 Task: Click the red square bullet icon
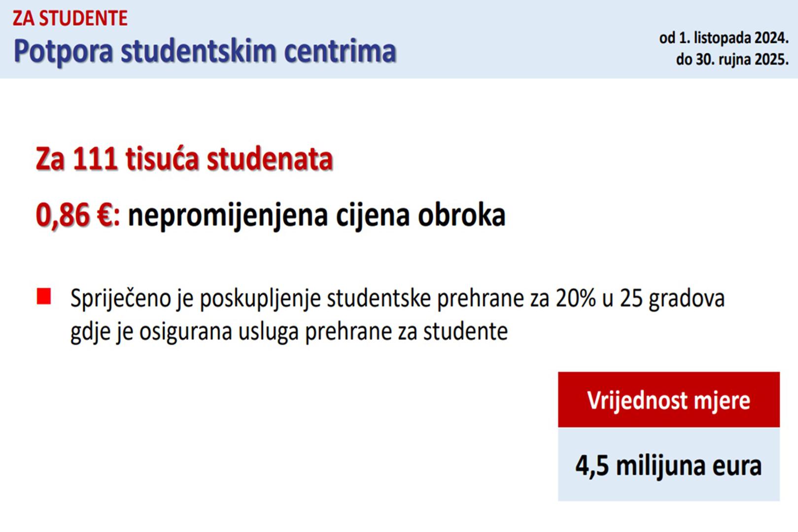(x=44, y=297)
